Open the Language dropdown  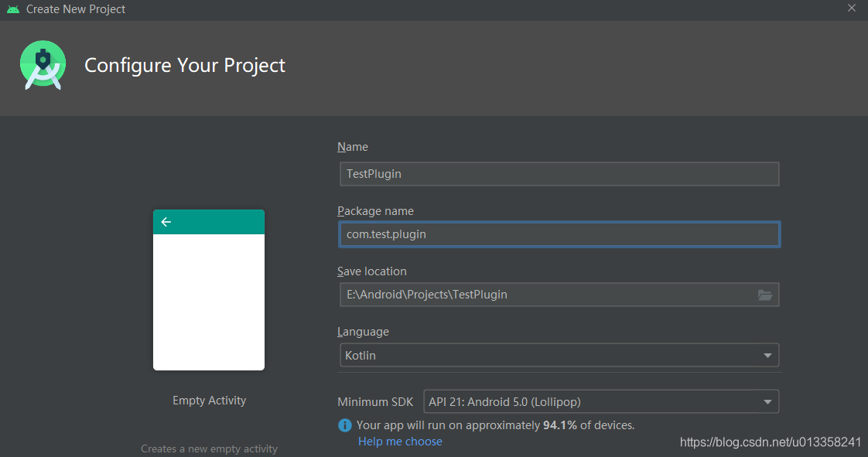pos(559,355)
